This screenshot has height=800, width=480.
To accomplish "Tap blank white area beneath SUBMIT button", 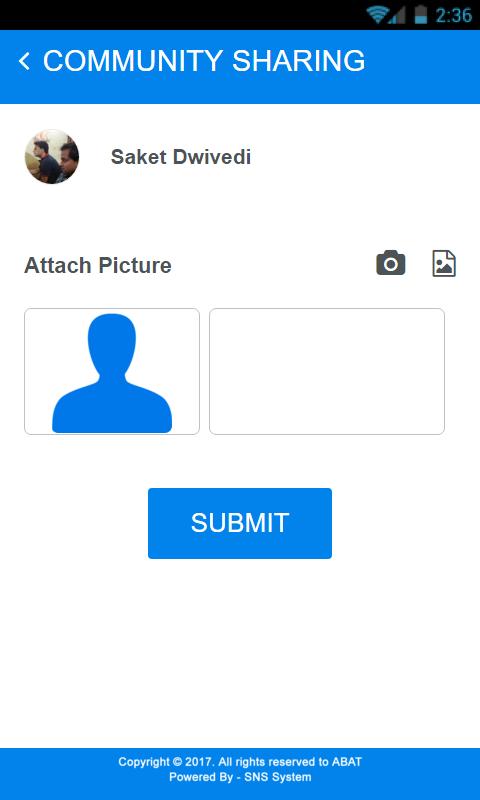I will 240,653.
